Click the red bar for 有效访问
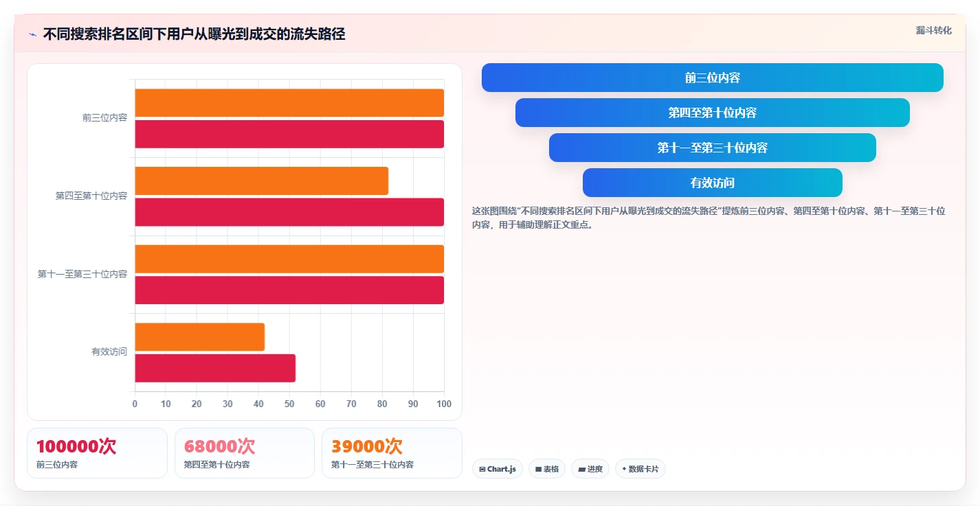 (x=215, y=368)
